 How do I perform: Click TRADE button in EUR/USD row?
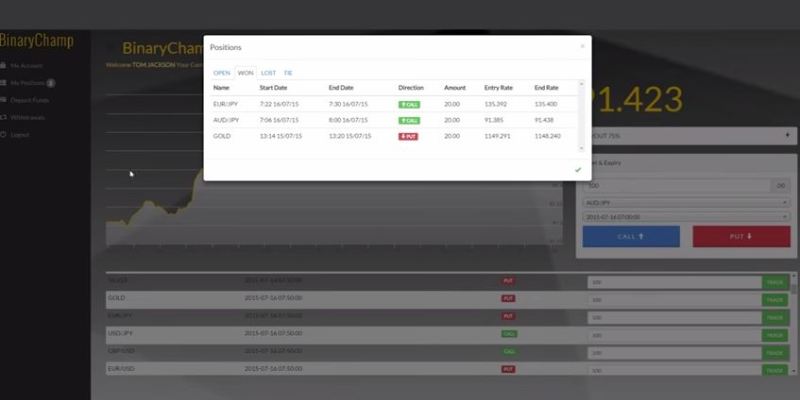[775, 370]
